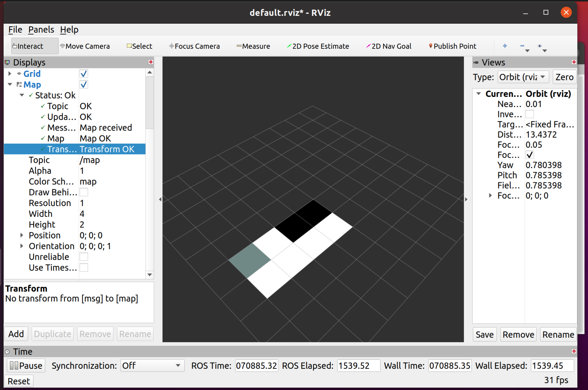Close the Displays panel
Viewport: 588px width, 390px height.
151,62
